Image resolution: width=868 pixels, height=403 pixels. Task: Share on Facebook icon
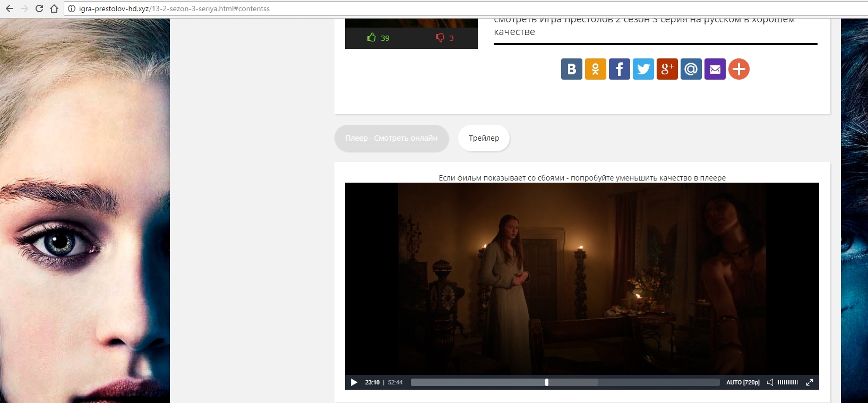pos(620,69)
